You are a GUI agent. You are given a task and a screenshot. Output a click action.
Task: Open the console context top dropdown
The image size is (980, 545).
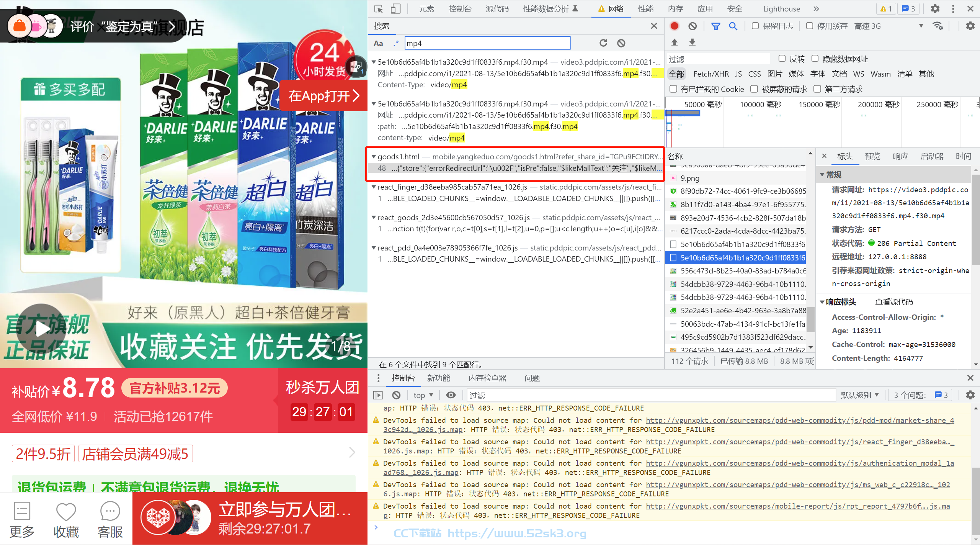pos(423,395)
